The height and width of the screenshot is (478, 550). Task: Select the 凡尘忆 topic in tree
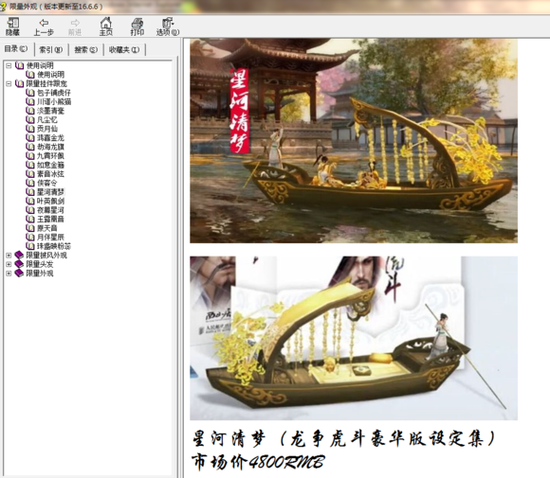point(47,120)
